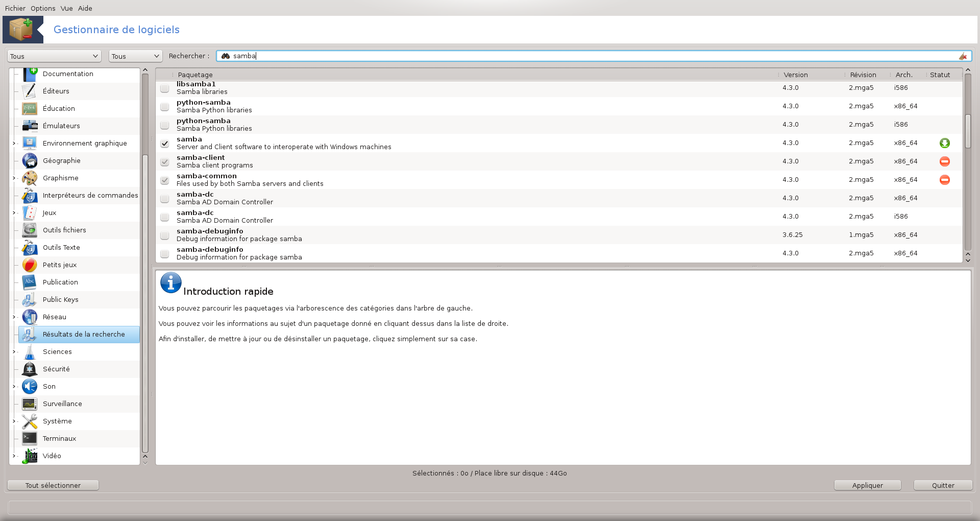Click the Outils fichiers disk icon
Image resolution: width=980 pixels, height=521 pixels.
pyautogui.click(x=30, y=230)
